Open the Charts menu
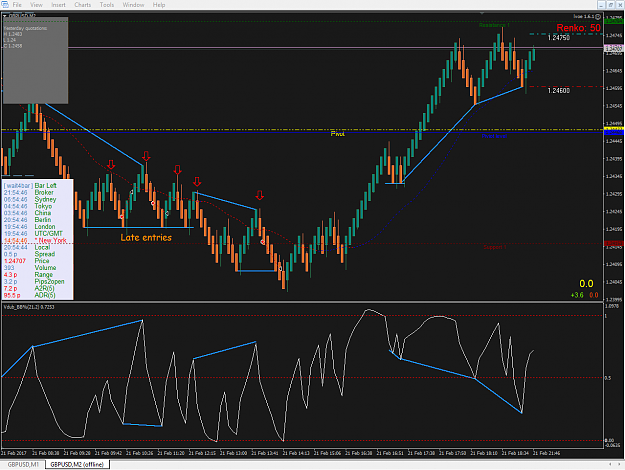 pos(83,5)
